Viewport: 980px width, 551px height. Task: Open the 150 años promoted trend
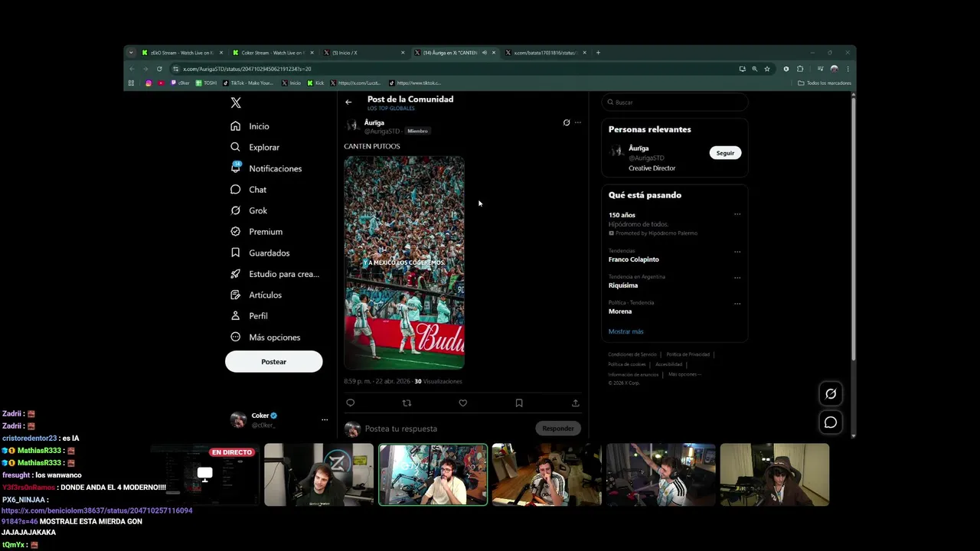click(622, 215)
